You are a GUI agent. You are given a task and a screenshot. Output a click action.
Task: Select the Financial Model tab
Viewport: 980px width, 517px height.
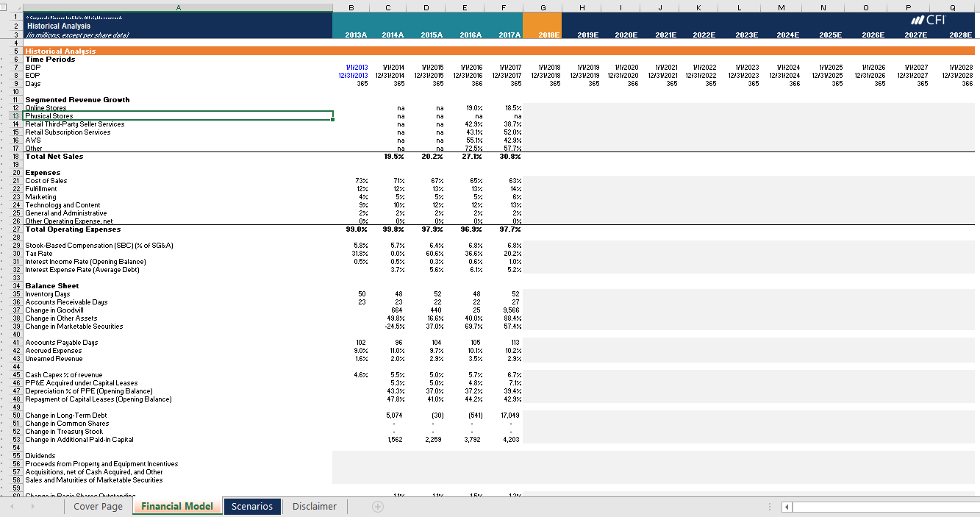coord(176,506)
